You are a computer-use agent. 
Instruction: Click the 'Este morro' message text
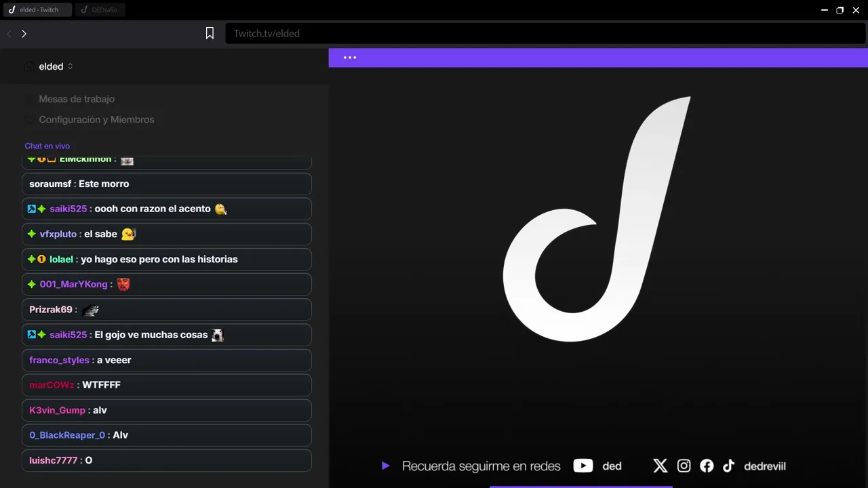(x=104, y=184)
